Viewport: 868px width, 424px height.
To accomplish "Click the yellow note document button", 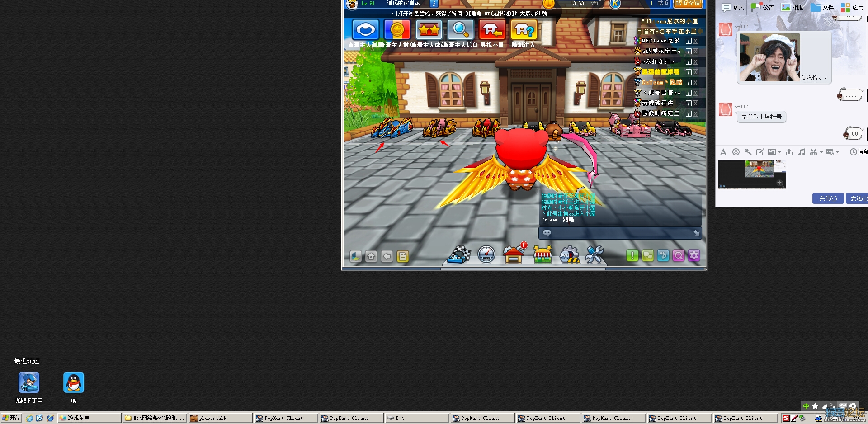I will click(x=402, y=257).
